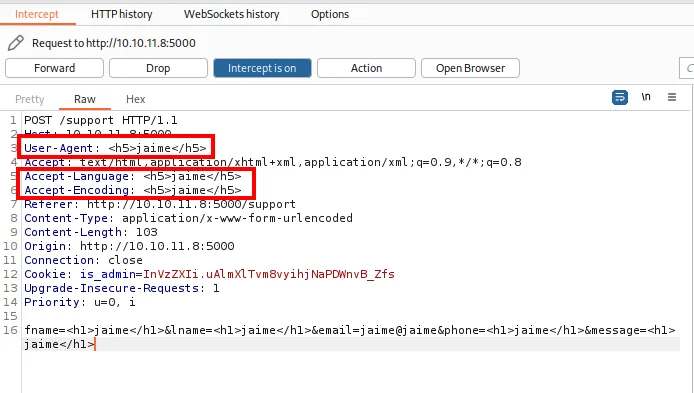Click the User-Agent header line

point(115,148)
